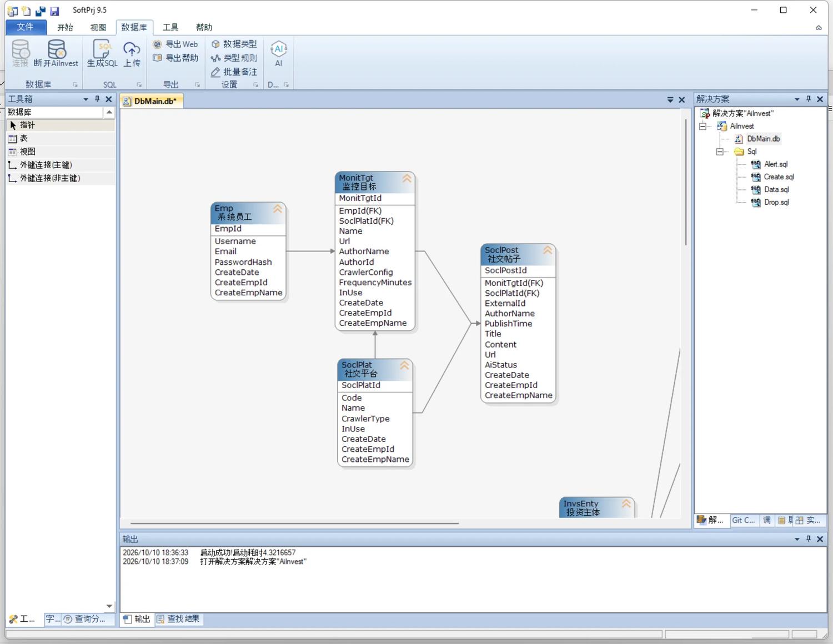Pin the 解决方案 panel
Screen dimensions: 833x644
tap(809, 99)
